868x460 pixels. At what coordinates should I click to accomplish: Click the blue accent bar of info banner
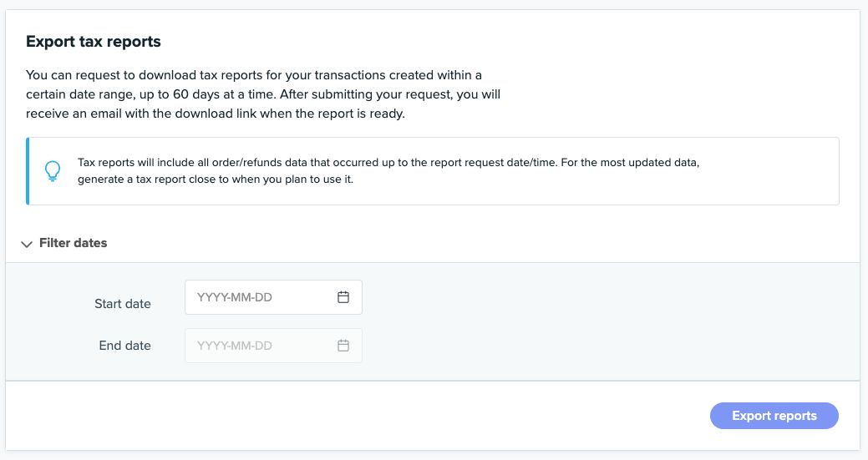pyautogui.click(x=28, y=171)
